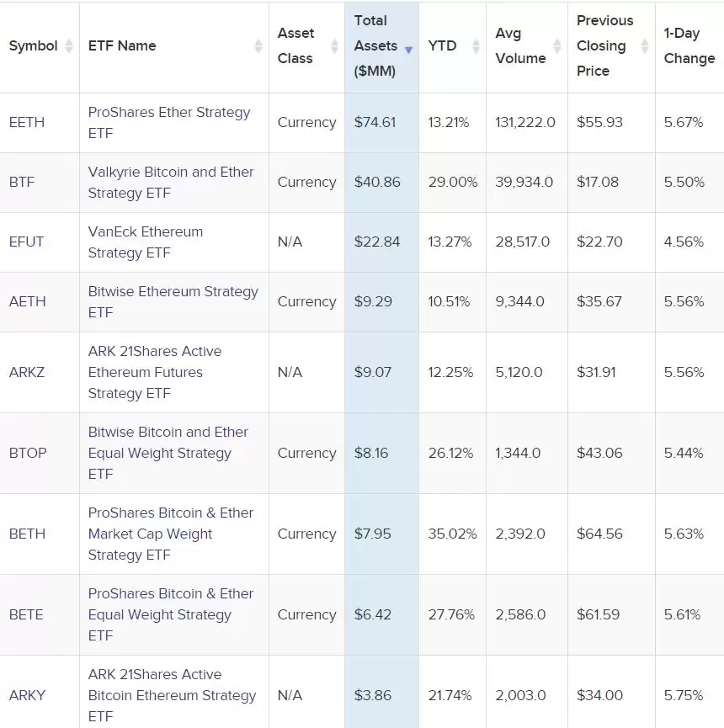Open Bitwise Ethereum Strategy ETF page

click(x=173, y=301)
